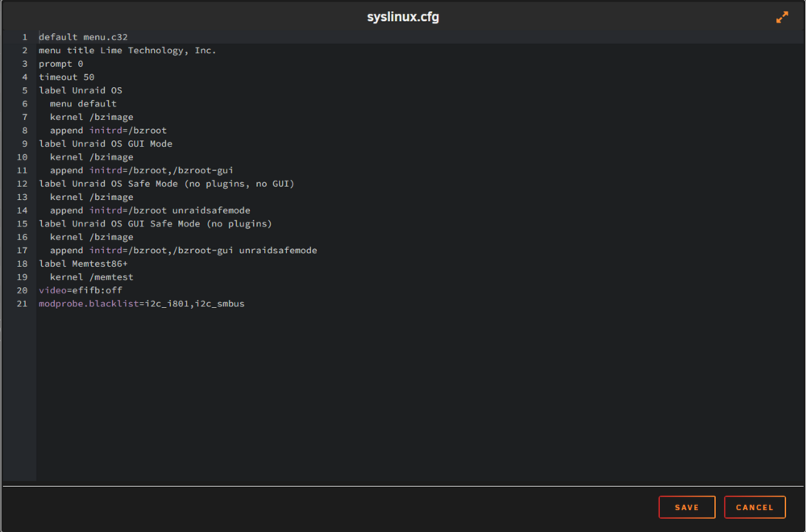Save the syslinux.cfg changes

(687, 507)
